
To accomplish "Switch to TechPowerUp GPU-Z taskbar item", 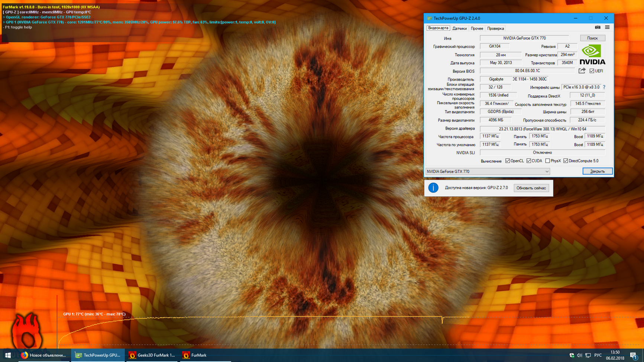I will [x=98, y=355].
